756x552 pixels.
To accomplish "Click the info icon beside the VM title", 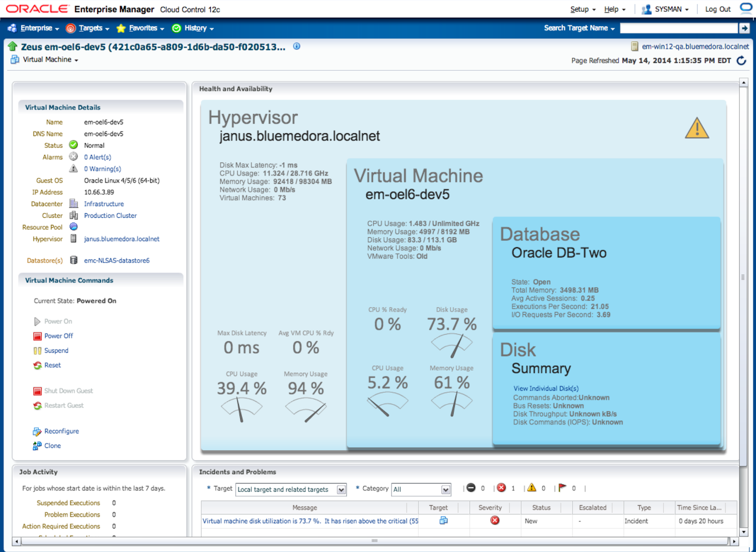I will (x=297, y=46).
